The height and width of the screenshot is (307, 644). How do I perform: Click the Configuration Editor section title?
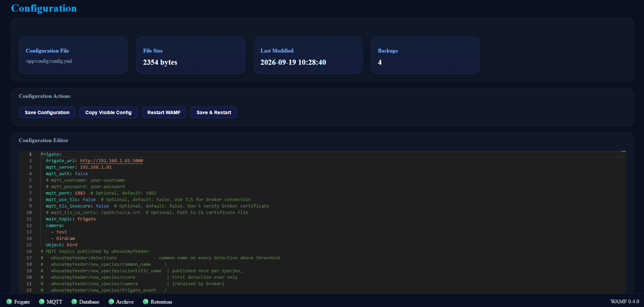[x=44, y=140]
